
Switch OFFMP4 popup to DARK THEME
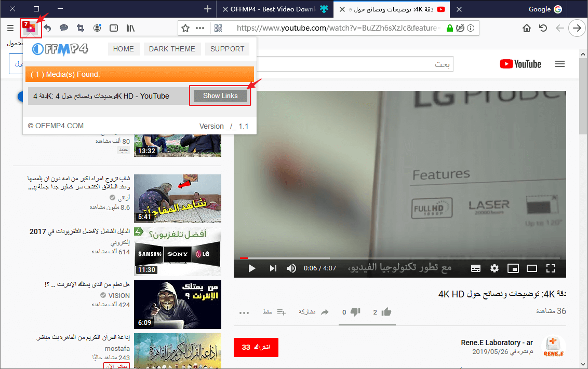click(x=172, y=49)
